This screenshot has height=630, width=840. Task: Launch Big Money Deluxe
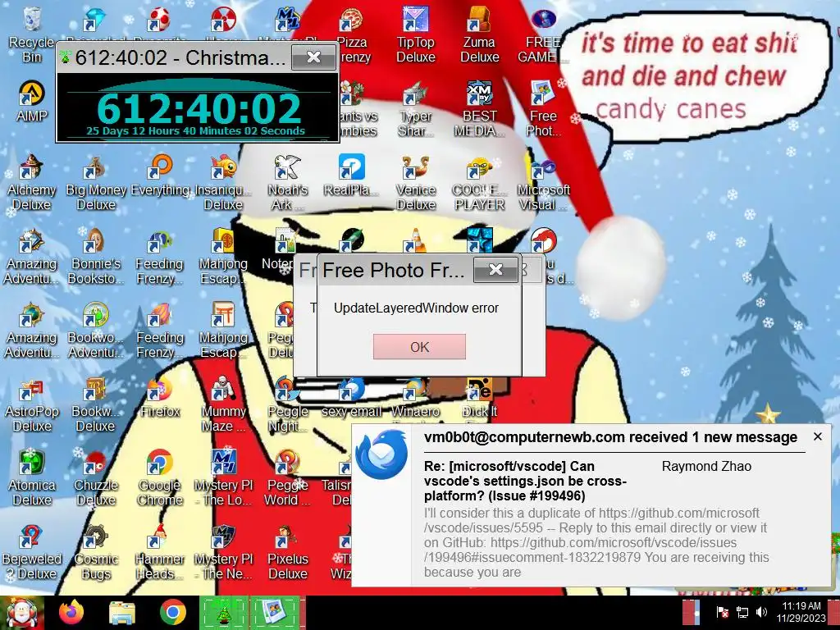tap(96, 183)
